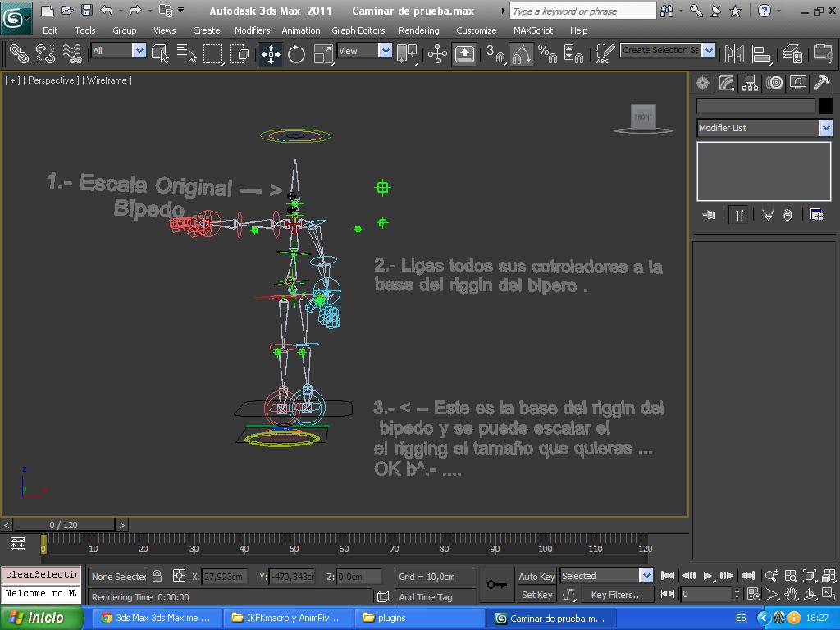The image size is (840, 630).
Task: Open the Graph Editors menu
Action: pos(358,30)
